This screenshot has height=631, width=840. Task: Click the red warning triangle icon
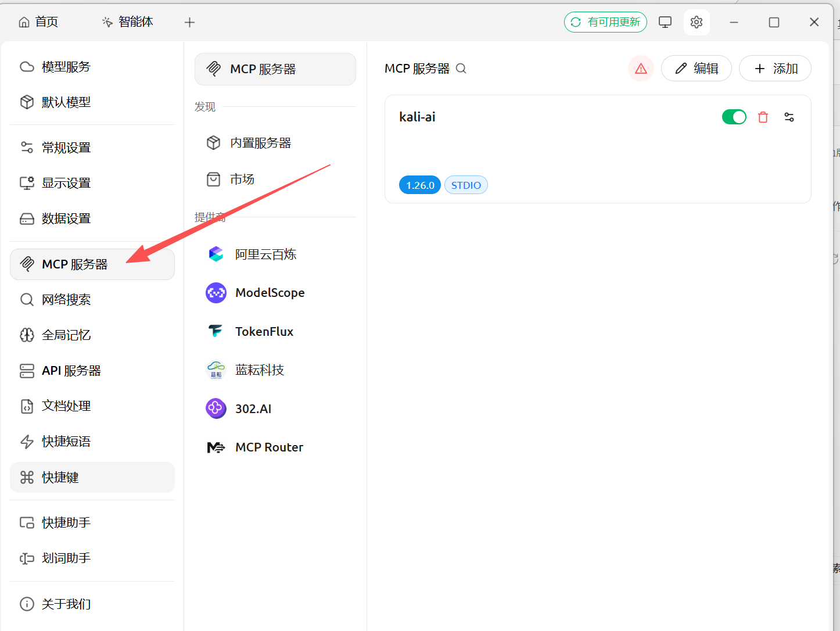[641, 69]
